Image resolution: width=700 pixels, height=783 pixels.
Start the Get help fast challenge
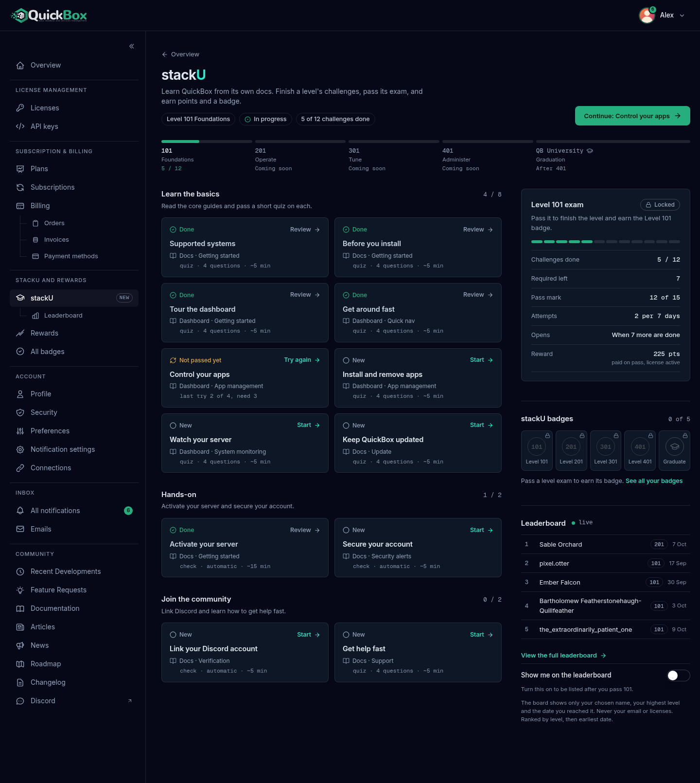click(481, 635)
